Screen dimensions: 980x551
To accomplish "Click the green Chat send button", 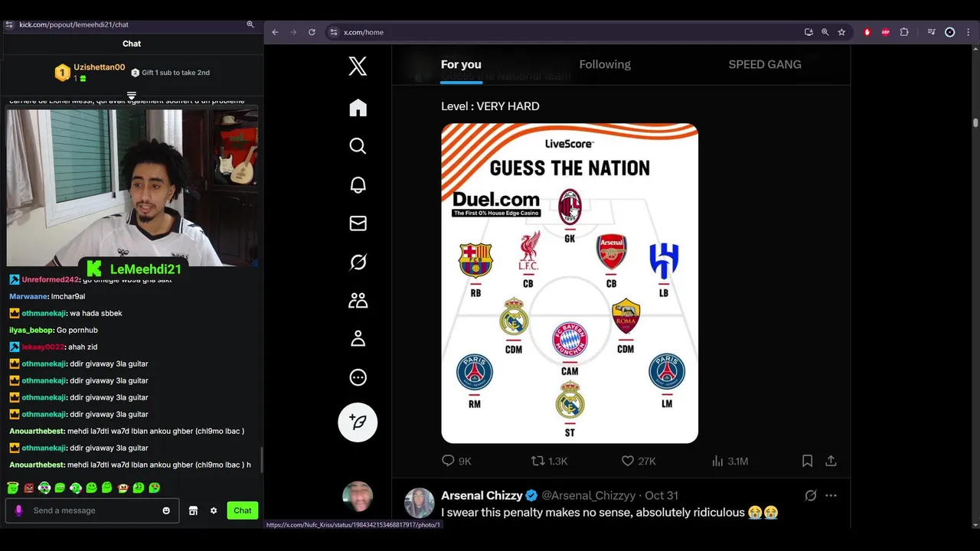I will (243, 510).
